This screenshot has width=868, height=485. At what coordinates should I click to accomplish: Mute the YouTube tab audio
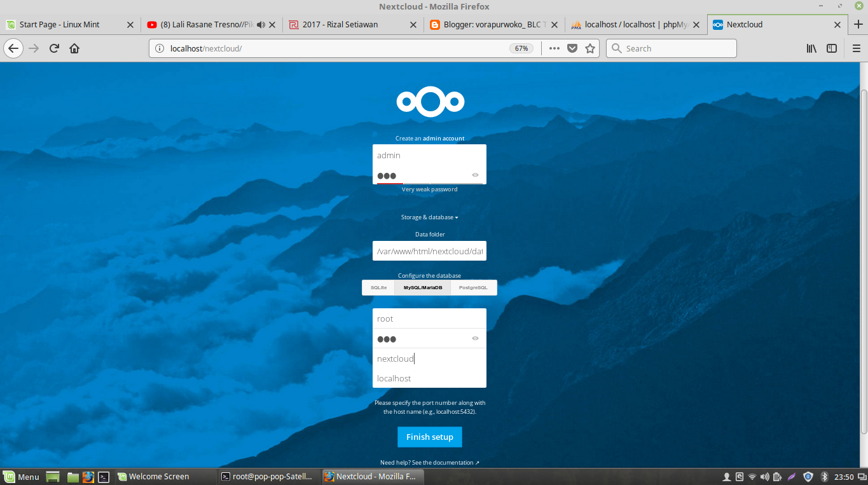(x=261, y=25)
